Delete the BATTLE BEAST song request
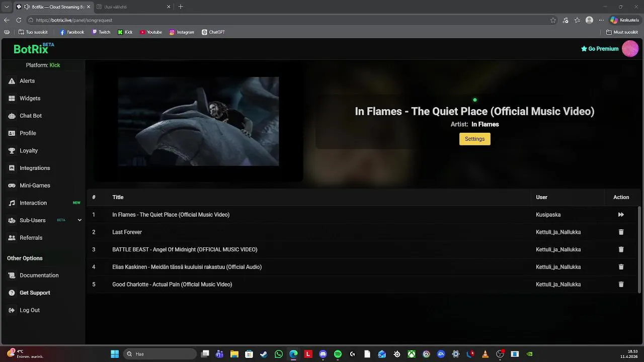The image size is (644, 362). click(x=621, y=249)
